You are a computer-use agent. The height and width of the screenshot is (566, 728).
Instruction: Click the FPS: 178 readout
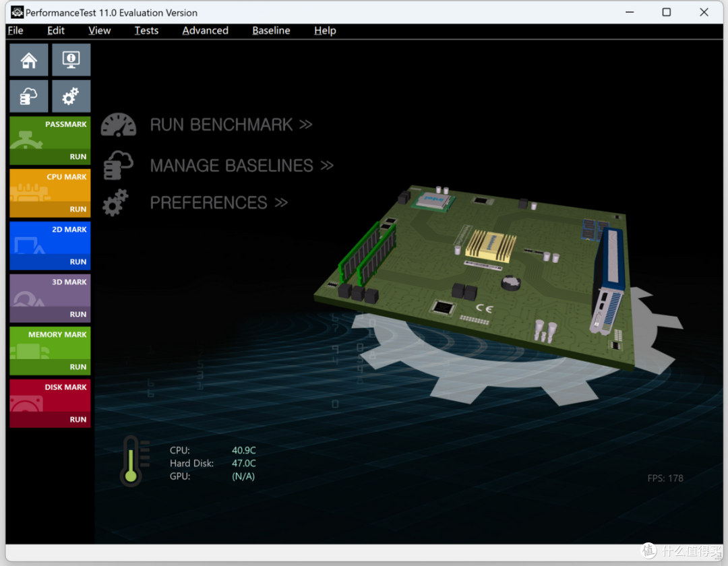665,478
